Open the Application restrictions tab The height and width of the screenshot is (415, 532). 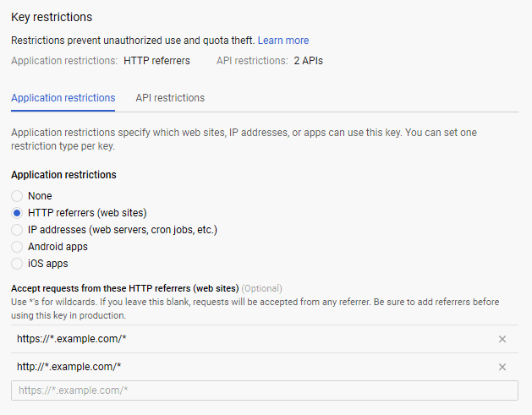(x=63, y=98)
